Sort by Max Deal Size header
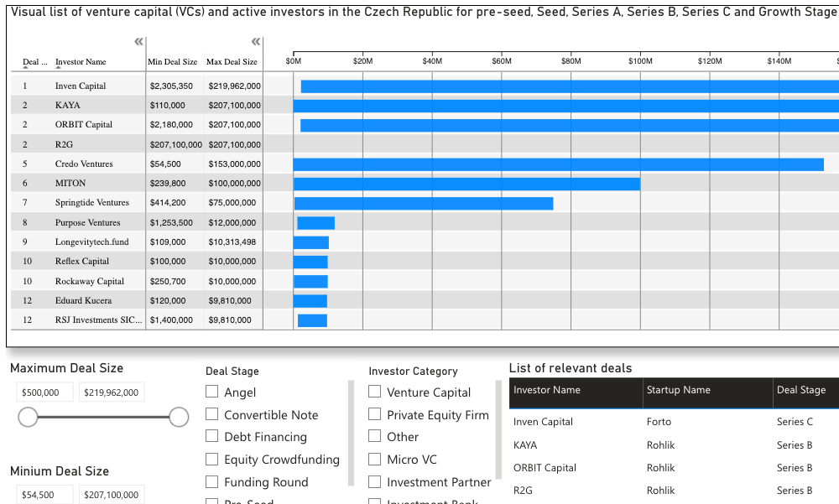Image resolution: width=839 pixels, height=504 pixels. [232, 62]
